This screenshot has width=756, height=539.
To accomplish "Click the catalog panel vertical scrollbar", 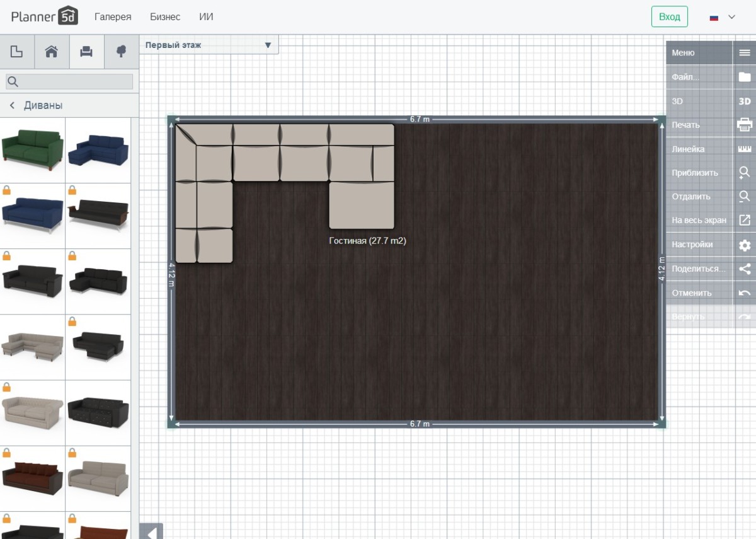I will click(134, 328).
